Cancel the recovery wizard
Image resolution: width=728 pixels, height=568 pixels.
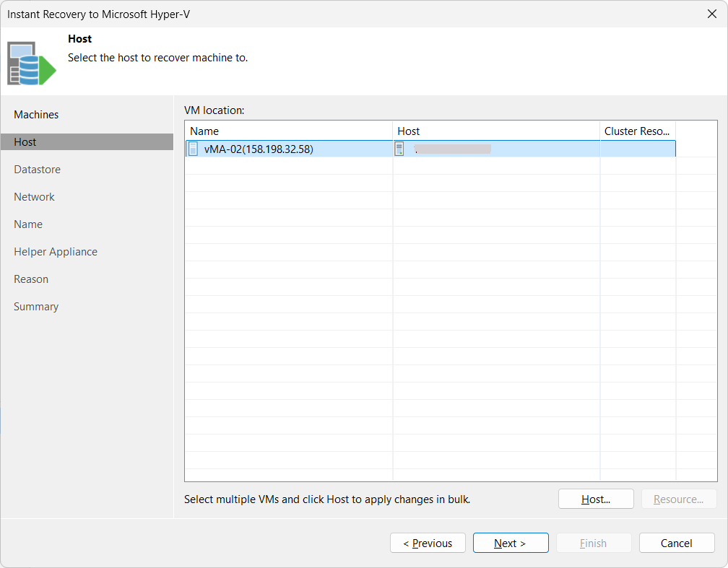[x=677, y=543]
